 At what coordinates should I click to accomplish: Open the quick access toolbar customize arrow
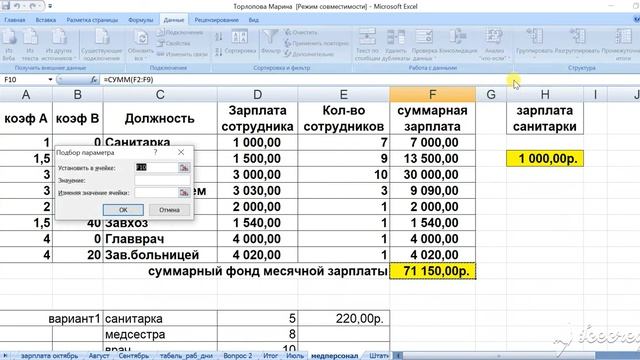coord(50,6)
